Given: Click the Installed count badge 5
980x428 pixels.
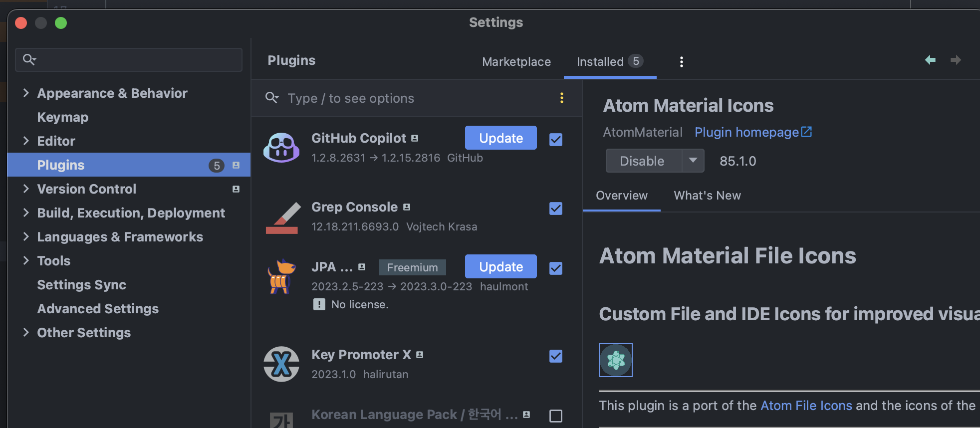Looking at the screenshot, I should tap(636, 61).
